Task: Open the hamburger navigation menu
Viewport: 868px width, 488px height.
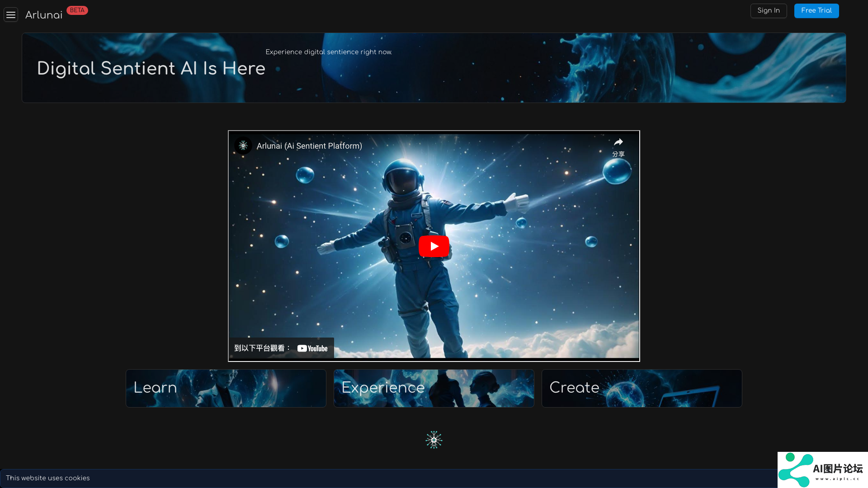Action: tap(11, 15)
